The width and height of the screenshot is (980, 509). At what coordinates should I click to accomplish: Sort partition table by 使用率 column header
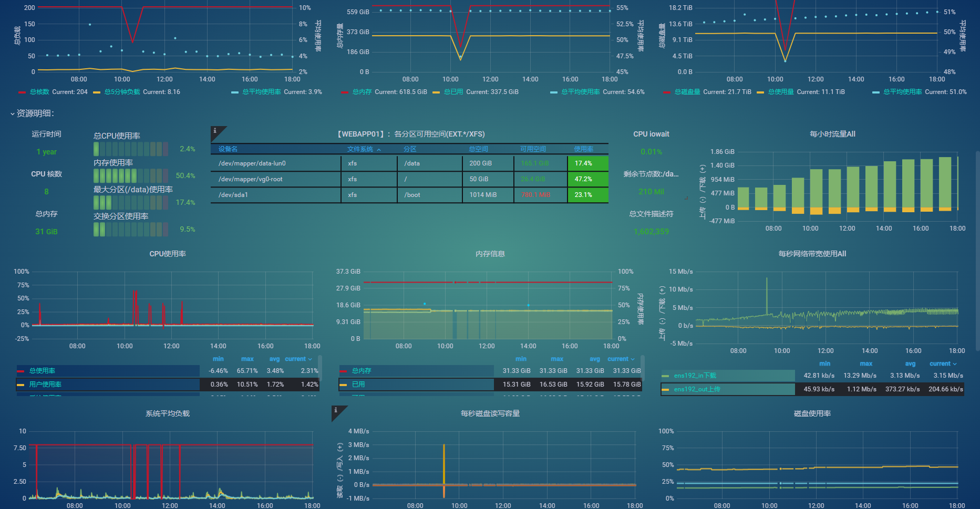point(584,149)
